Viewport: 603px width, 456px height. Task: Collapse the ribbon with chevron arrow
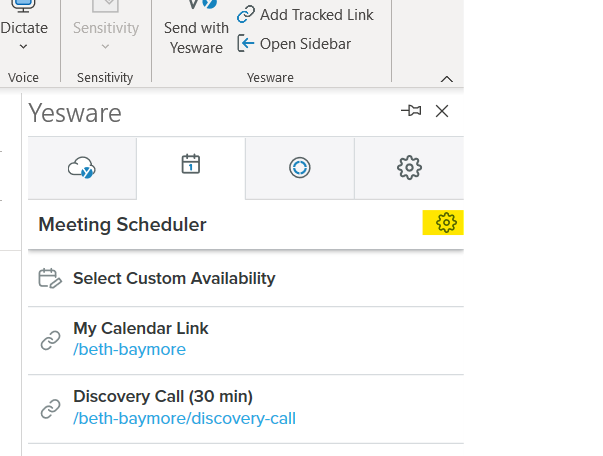click(x=446, y=79)
